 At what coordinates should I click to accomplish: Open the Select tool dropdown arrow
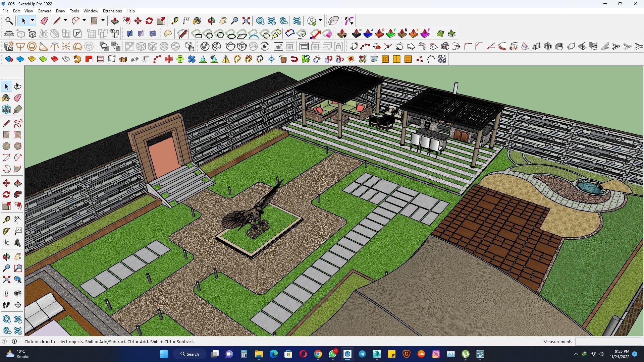(32, 20)
